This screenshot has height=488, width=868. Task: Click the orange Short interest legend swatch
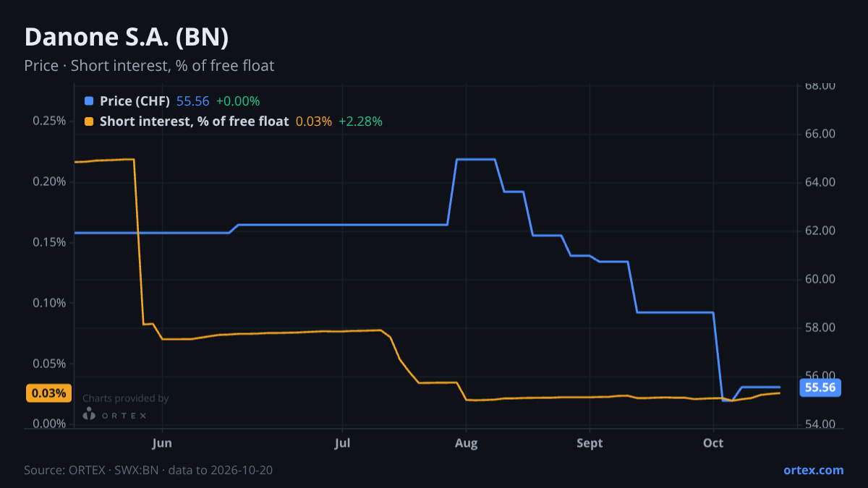[x=89, y=121]
